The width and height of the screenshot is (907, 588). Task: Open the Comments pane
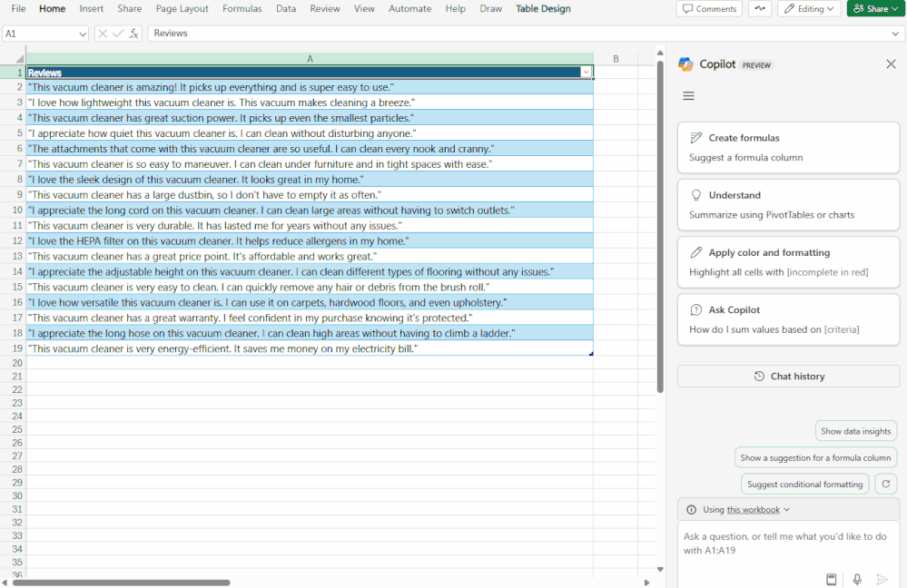point(709,9)
